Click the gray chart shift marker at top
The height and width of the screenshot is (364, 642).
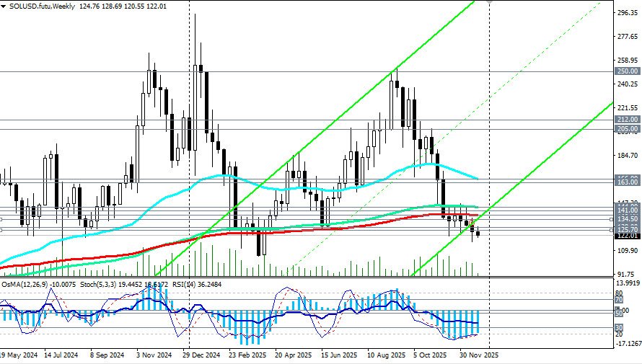[x=489, y=2]
